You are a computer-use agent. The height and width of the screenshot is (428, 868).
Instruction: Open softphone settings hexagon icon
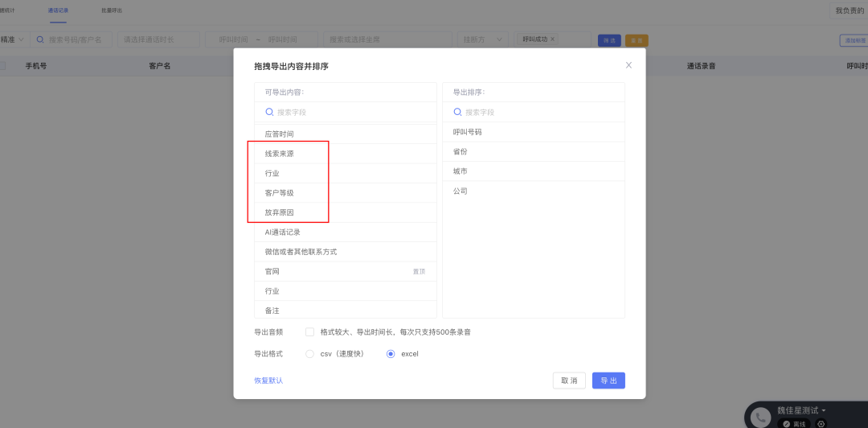tap(821, 424)
